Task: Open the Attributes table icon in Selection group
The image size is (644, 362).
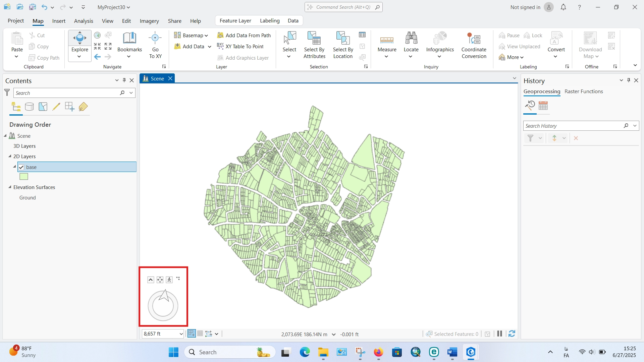Action: pos(362,35)
